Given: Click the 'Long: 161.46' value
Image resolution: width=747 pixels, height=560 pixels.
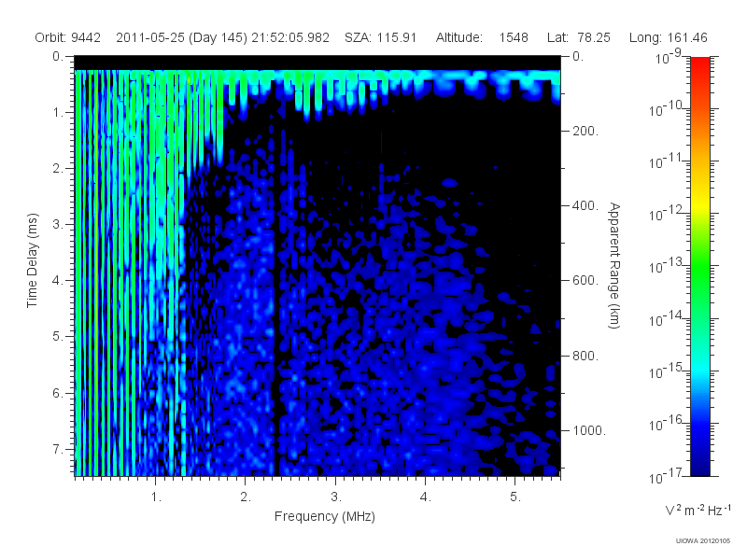Looking at the screenshot, I should 668,37.
